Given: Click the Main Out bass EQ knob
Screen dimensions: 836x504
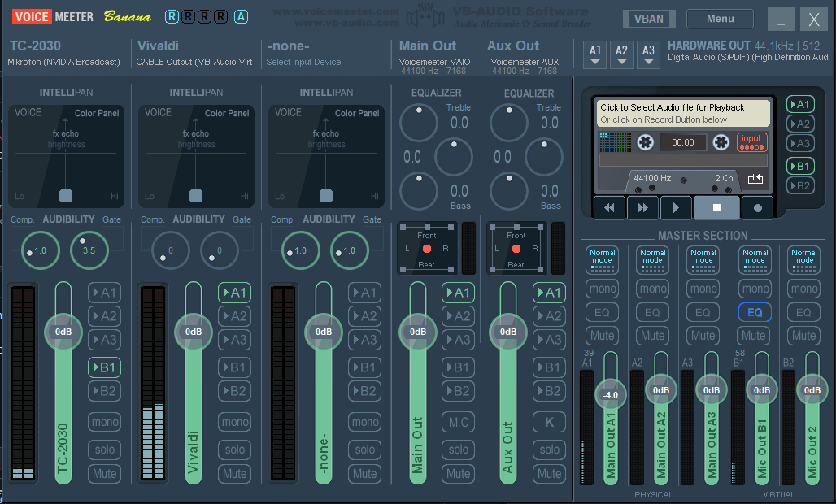Looking at the screenshot, I should tap(419, 191).
